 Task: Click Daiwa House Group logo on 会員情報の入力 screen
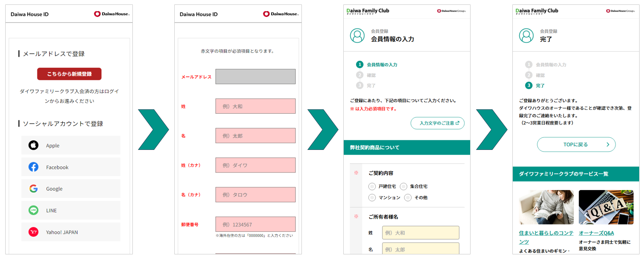pyautogui.click(x=451, y=11)
